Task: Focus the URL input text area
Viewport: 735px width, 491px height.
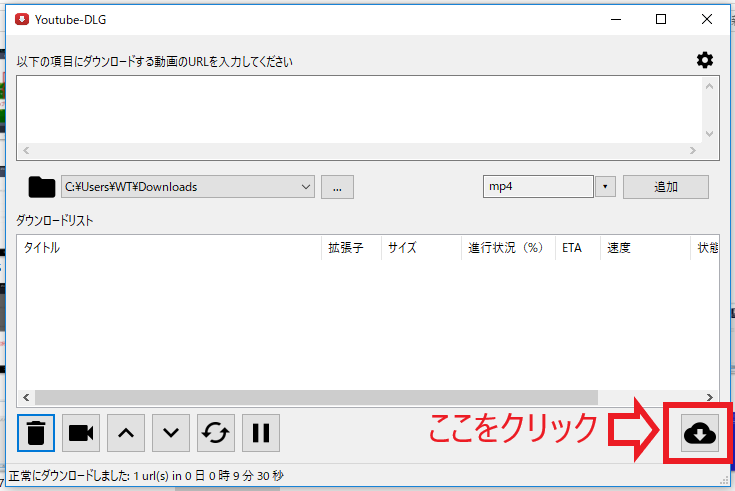Action: (x=359, y=109)
